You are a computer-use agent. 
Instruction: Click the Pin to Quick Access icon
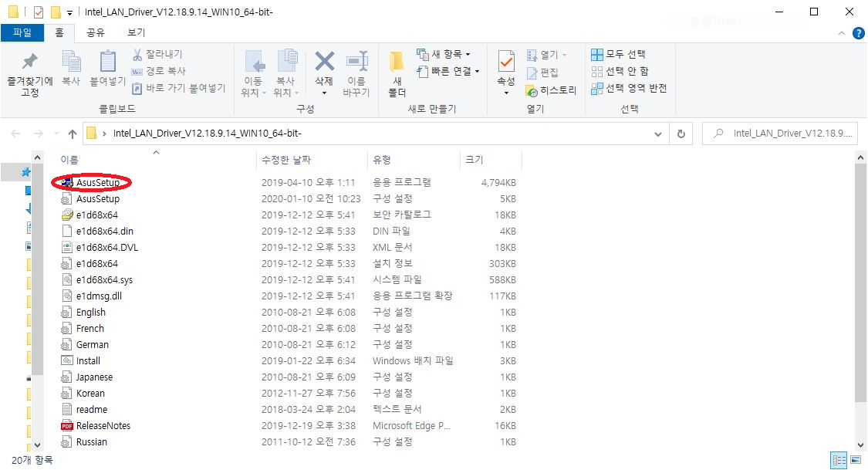(x=29, y=63)
